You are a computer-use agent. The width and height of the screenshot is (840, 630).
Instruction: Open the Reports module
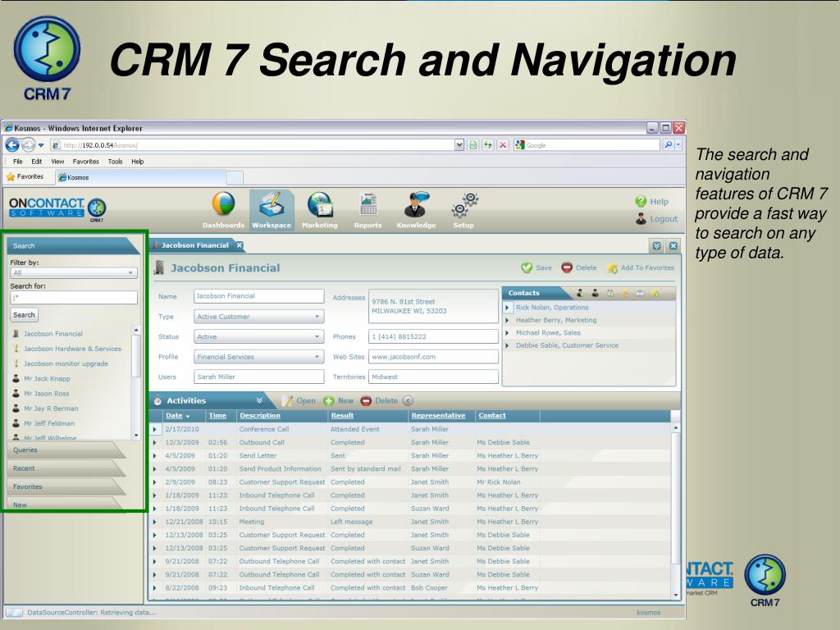368,211
